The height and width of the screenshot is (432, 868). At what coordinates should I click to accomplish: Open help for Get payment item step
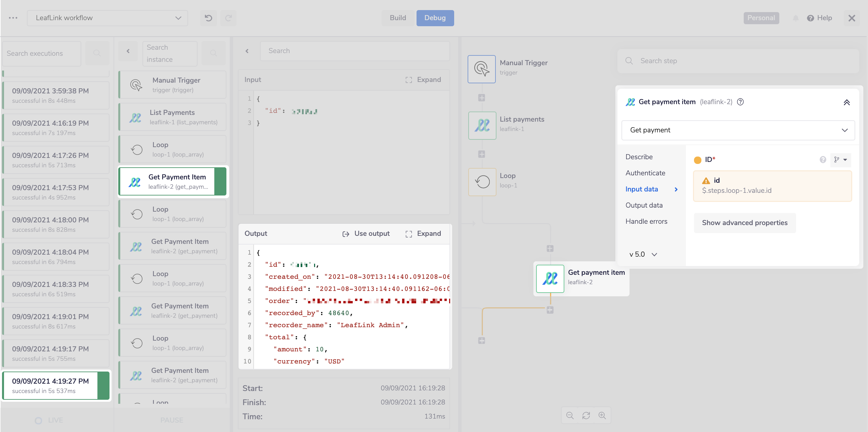pos(740,102)
